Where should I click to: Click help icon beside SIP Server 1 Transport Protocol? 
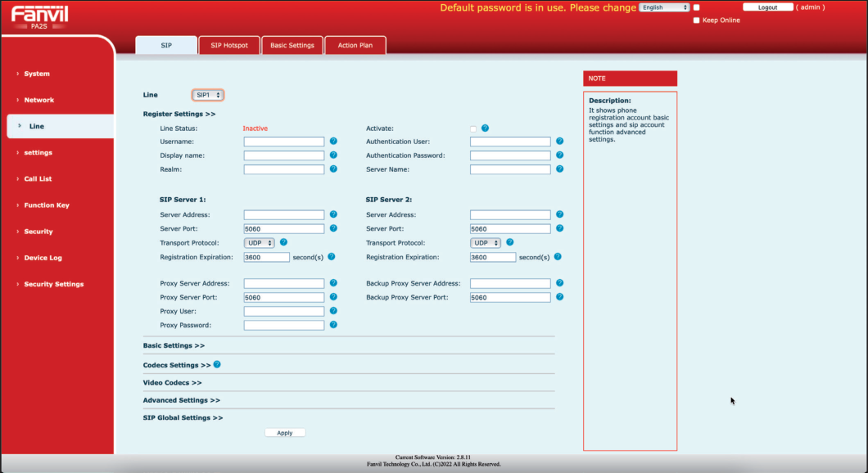click(283, 242)
